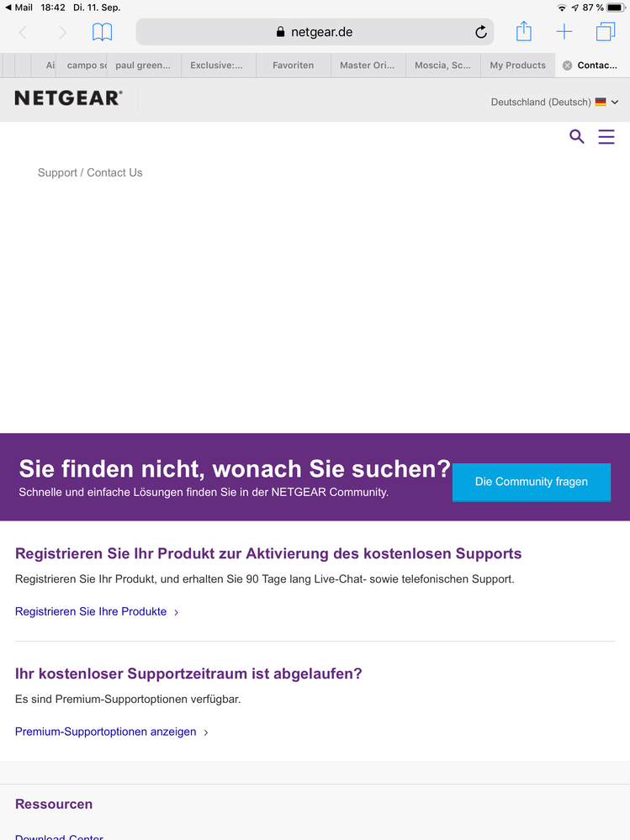Tap Safari's forward arrow
Image resolution: width=630 pixels, height=840 pixels.
pyautogui.click(x=63, y=33)
